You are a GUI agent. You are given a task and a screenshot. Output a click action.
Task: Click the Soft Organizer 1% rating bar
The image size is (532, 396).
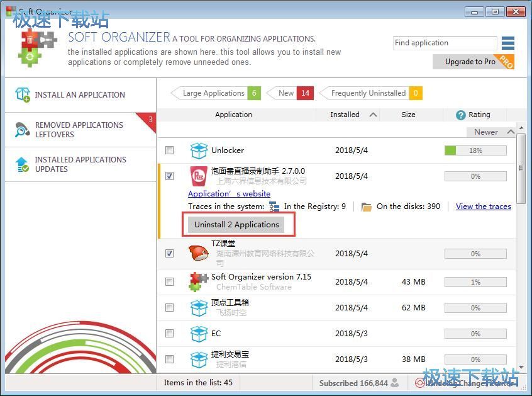point(475,282)
